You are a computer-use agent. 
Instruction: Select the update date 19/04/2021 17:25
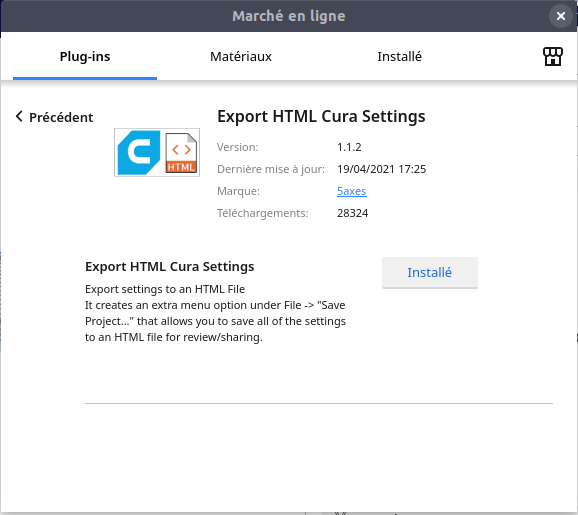382,169
